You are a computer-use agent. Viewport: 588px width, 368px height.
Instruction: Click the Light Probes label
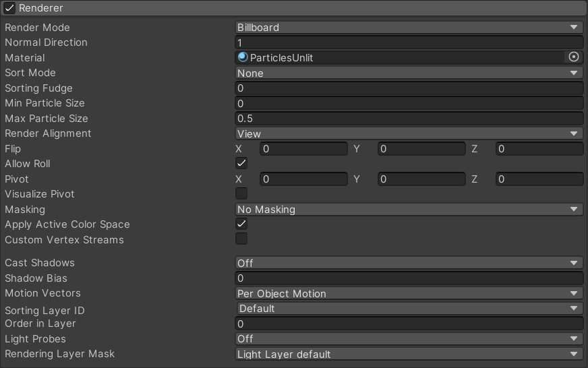[35, 339]
